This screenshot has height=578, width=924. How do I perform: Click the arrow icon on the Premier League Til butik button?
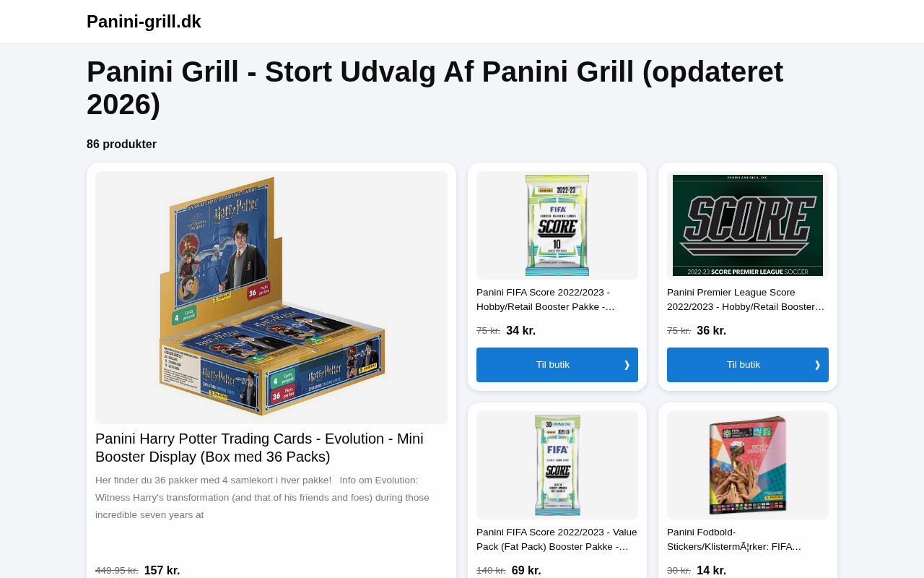click(817, 365)
